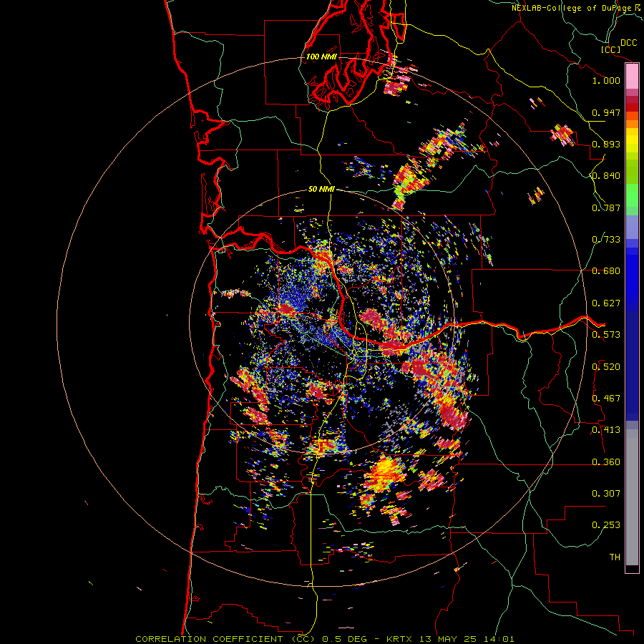Click the TH threshold label

click(615, 557)
